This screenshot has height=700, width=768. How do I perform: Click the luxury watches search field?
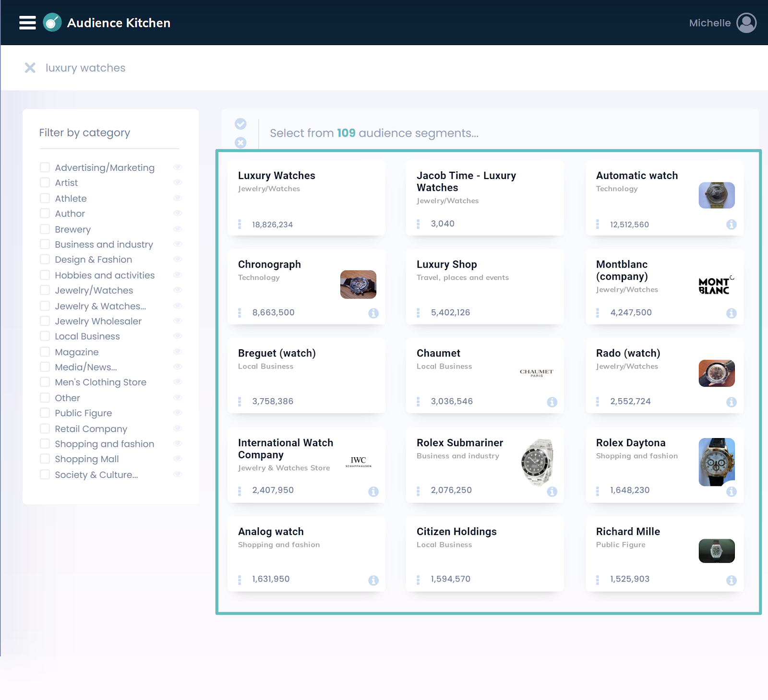384,68
